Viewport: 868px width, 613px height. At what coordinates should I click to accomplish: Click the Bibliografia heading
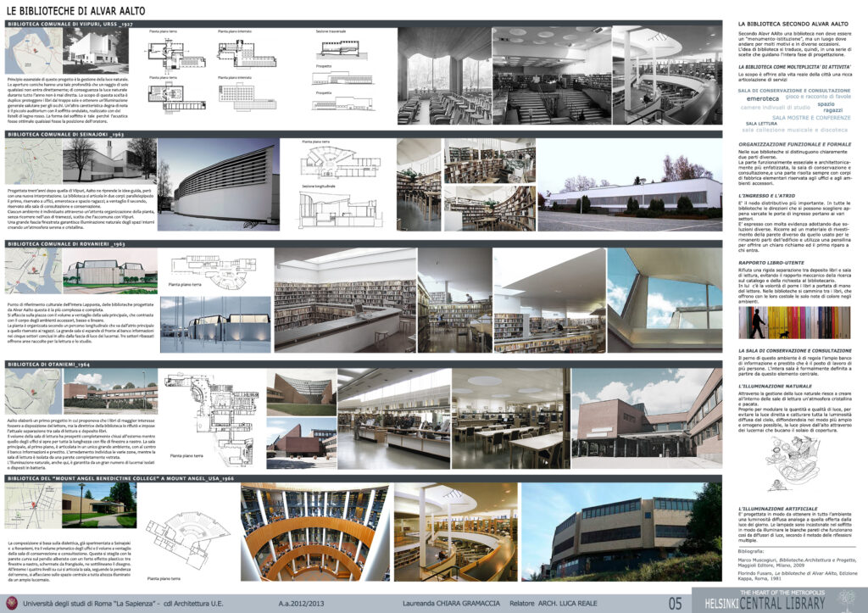point(754,552)
